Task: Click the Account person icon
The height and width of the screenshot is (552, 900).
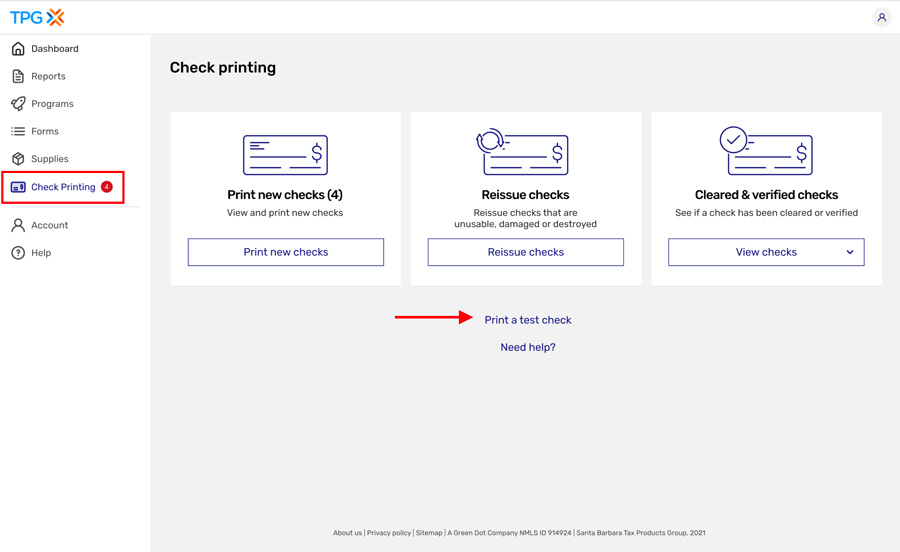Action: [18, 225]
